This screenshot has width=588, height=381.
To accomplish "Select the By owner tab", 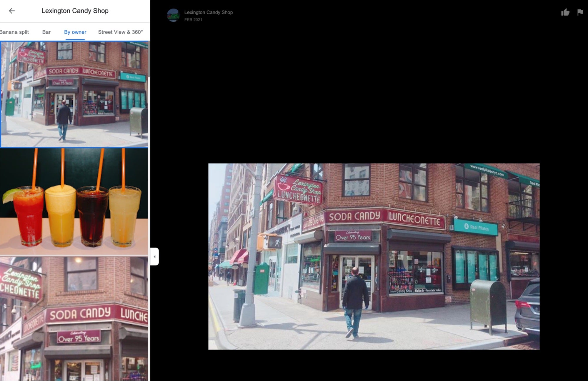I will (75, 32).
